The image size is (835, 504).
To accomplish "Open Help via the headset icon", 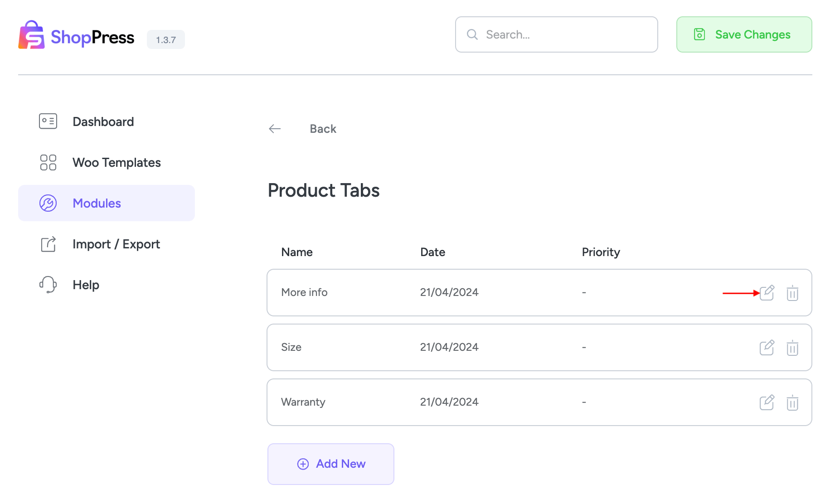I will 48,285.
